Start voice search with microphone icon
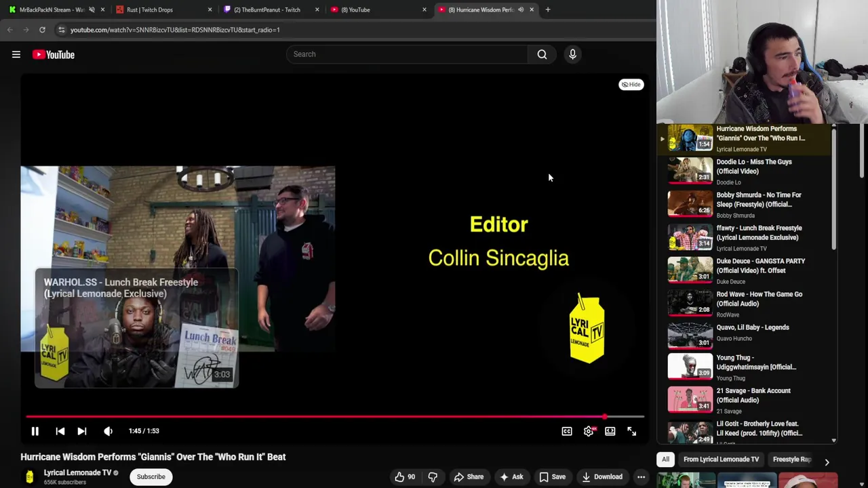Screen dimensions: 868x488 (x=572, y=54)
